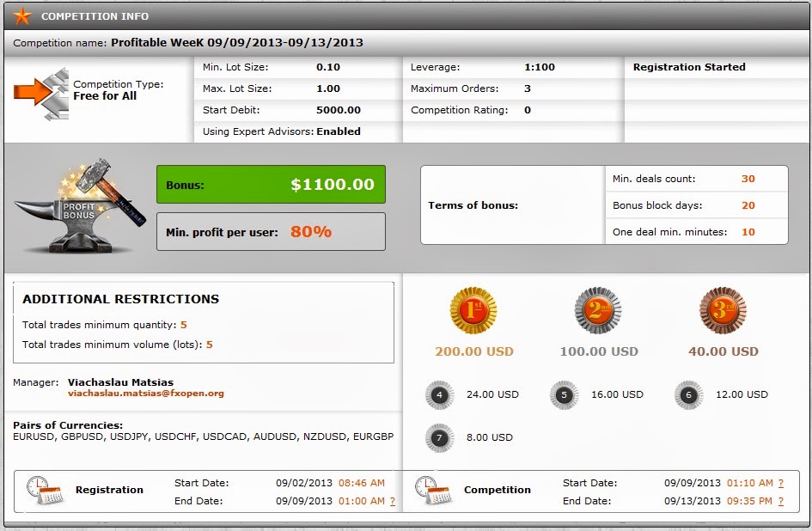Image resolution: width=812 pixels, height=531 pixels.
Task: Click the Registration Started status text
Action: coord(689,67)
